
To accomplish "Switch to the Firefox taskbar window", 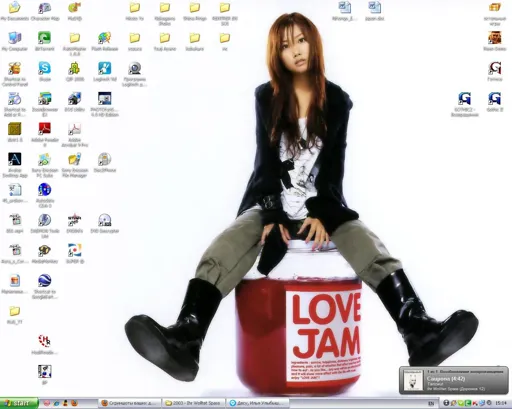I will pyautogui.click(x=130, y=403).
